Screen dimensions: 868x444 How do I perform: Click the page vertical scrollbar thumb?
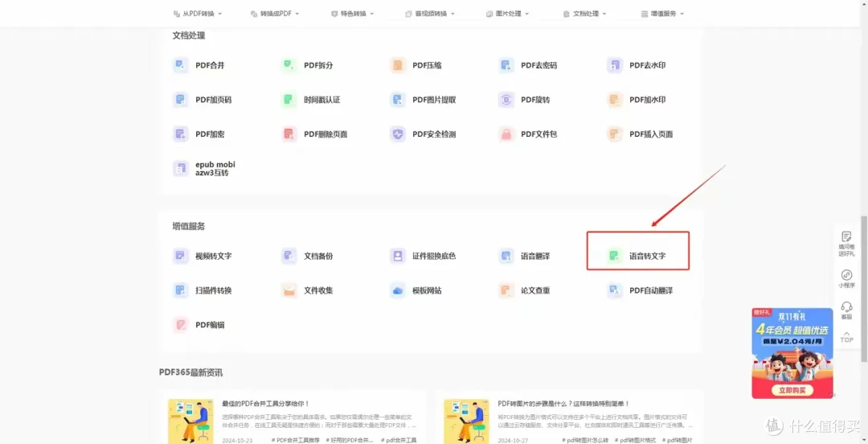pyautogui.click(x=864, y=288)
